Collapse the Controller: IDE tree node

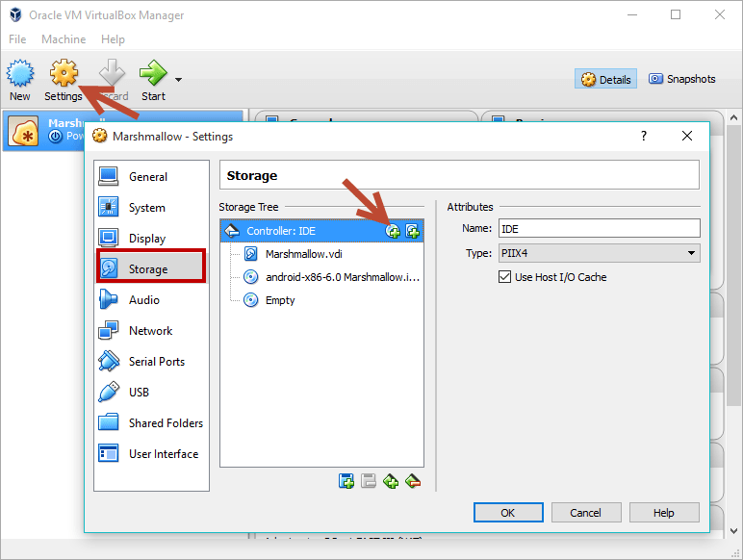[232, 231]
